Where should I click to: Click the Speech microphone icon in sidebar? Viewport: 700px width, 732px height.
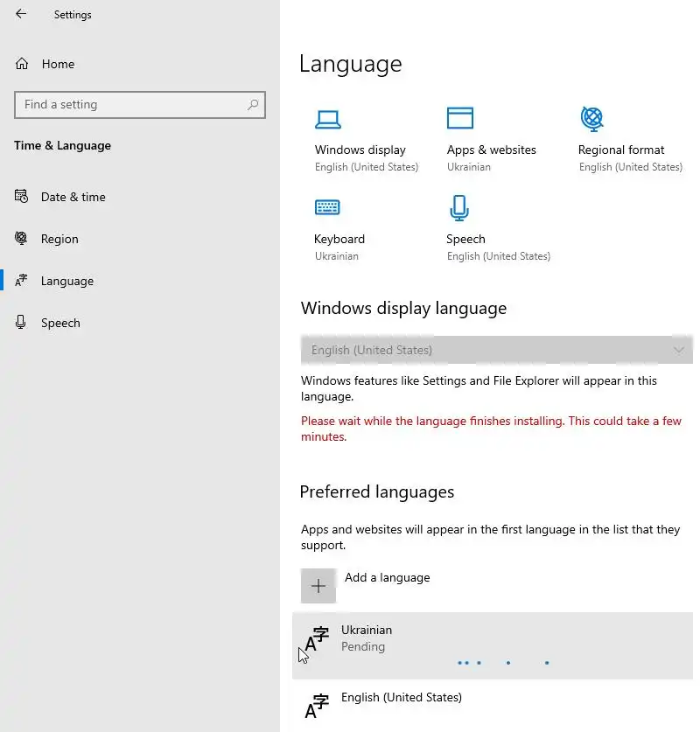(x=20, y=322)
